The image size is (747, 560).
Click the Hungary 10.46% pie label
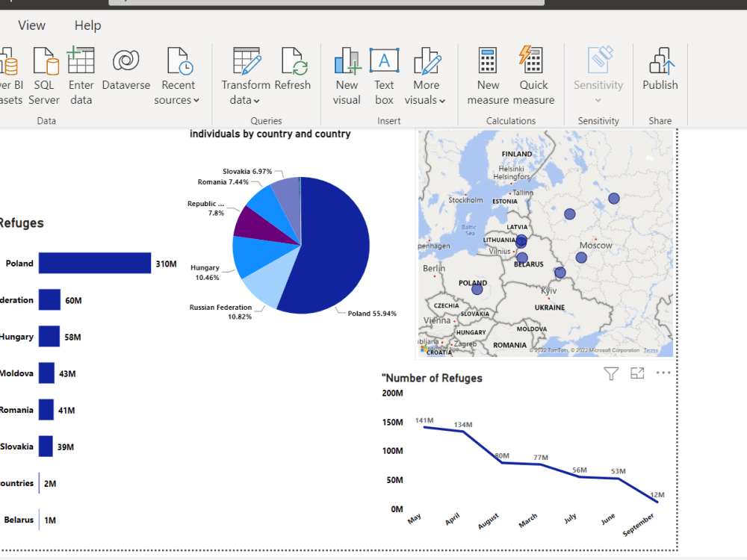pos(205,273)
